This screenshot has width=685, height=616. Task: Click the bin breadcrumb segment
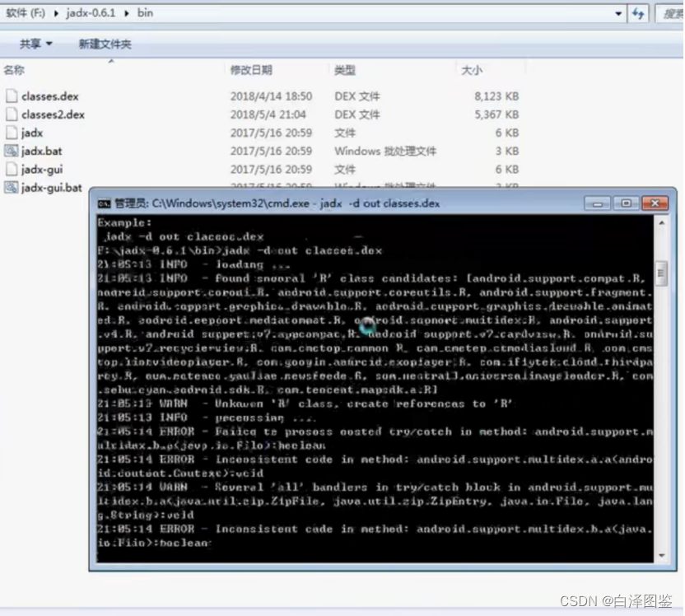point(146,13)
